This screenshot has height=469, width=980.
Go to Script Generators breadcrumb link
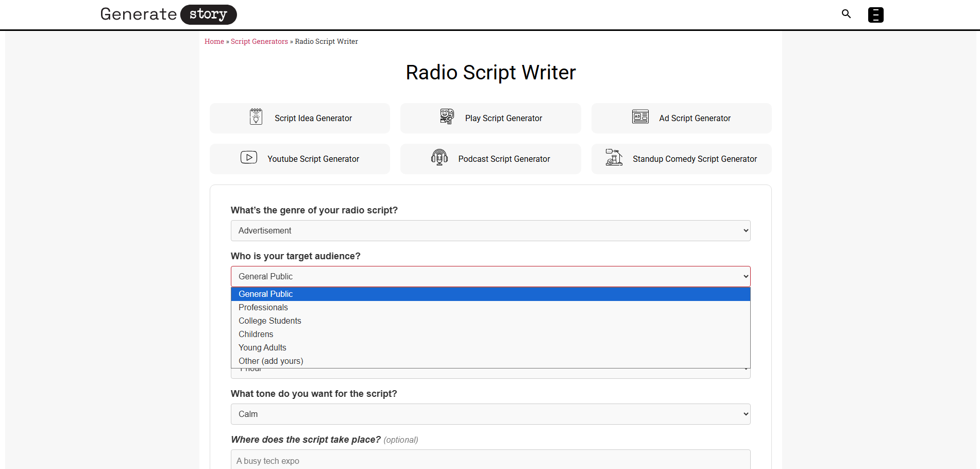click(x=259, y=41)
